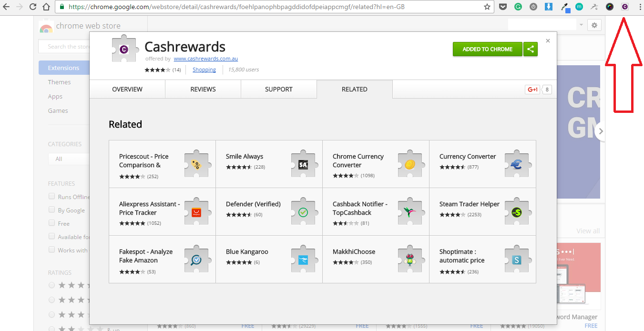Select the five-star rating radio button
644x331 pixels.
click(x=51, y=285)
